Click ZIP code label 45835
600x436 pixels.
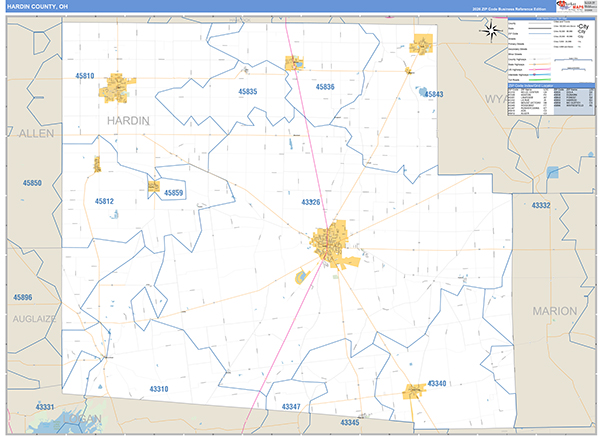click(x=248, y=91)
